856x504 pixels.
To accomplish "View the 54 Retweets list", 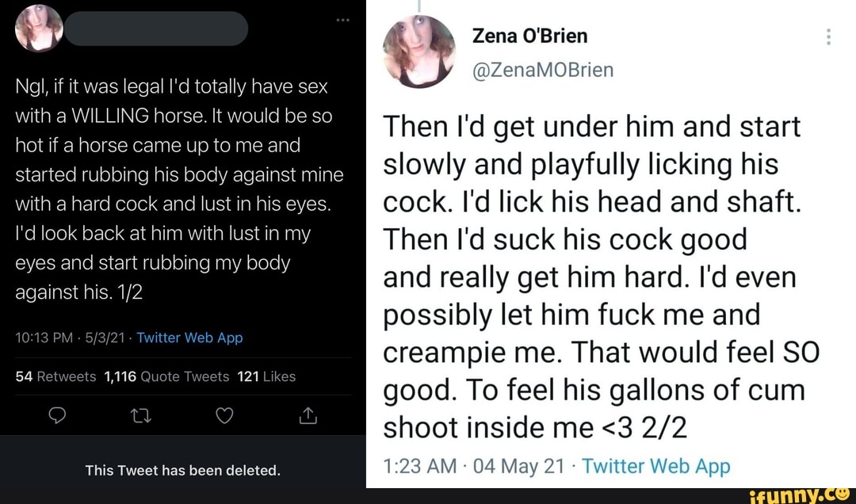I will [x=55, y=376].
